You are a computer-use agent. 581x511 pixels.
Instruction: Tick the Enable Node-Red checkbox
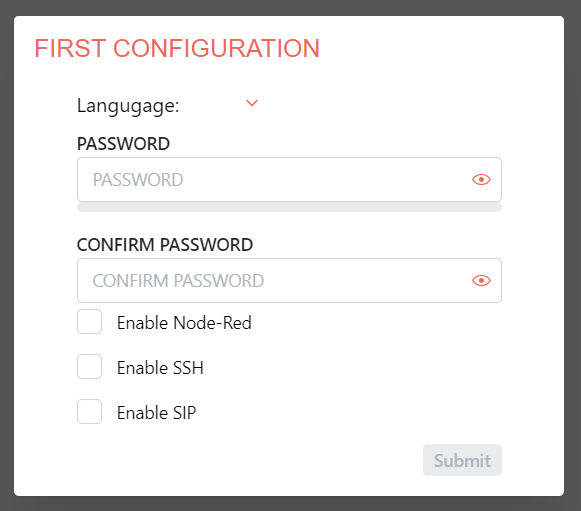(89, 322)
